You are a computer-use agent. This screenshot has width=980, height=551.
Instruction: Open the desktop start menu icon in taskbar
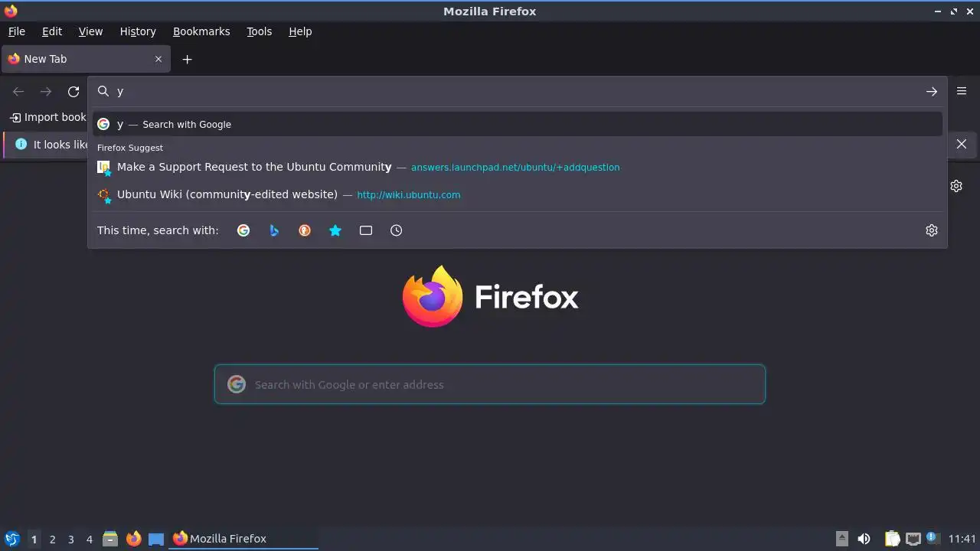pyautogui.click(x=12, y=539)
